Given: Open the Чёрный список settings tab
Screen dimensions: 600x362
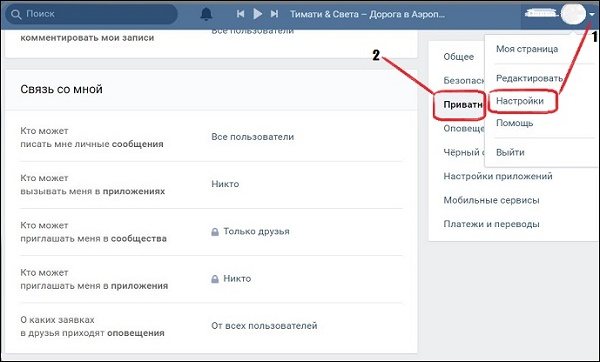Looking at the screenshot, I should [x=464, y=152].
